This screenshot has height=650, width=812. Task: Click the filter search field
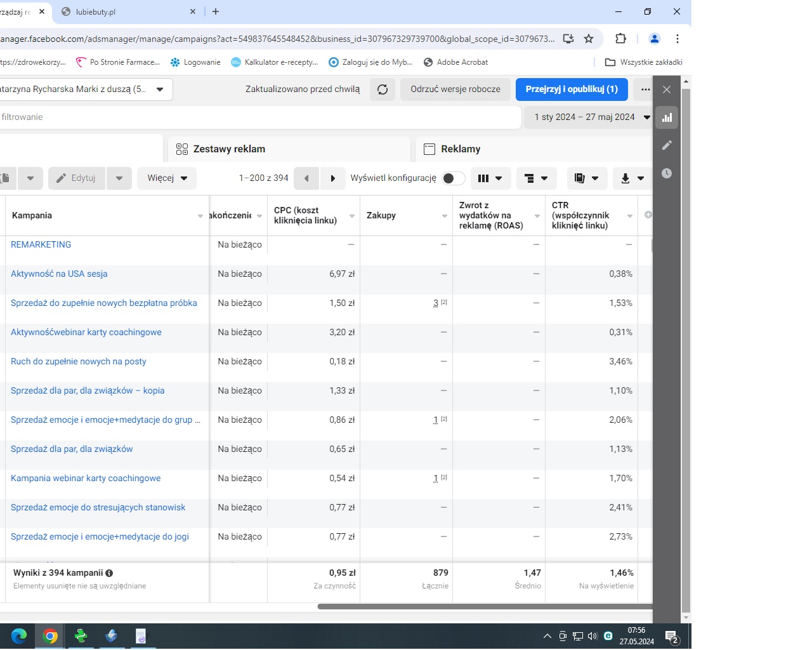click(259, 117)
